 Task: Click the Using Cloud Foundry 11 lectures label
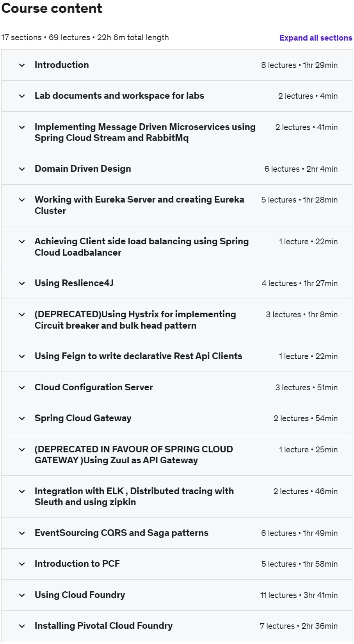click(299, 595)
